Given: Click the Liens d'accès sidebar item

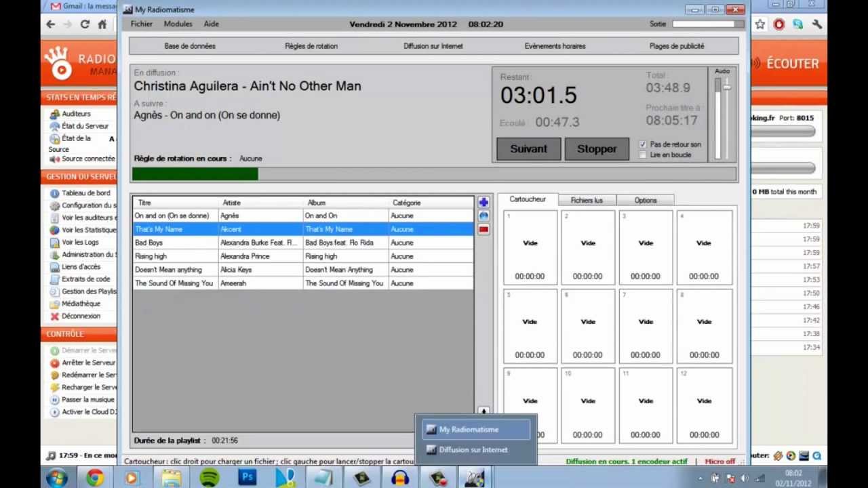Looking at the screenshot, I should (81, 267).
